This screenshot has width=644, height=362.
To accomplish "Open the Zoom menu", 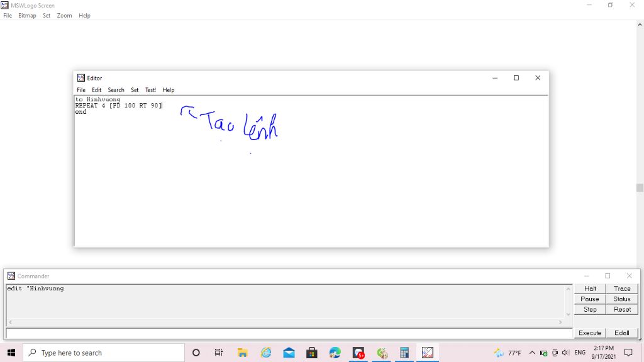I will [x=64, y=16].
